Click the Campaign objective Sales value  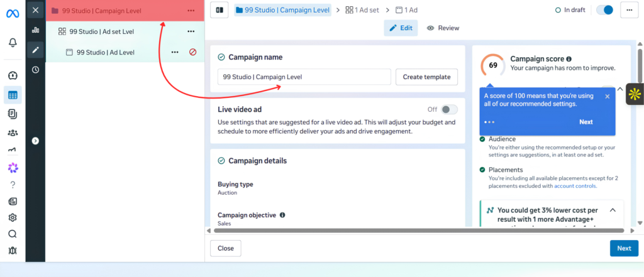click(x=225, y=224)
